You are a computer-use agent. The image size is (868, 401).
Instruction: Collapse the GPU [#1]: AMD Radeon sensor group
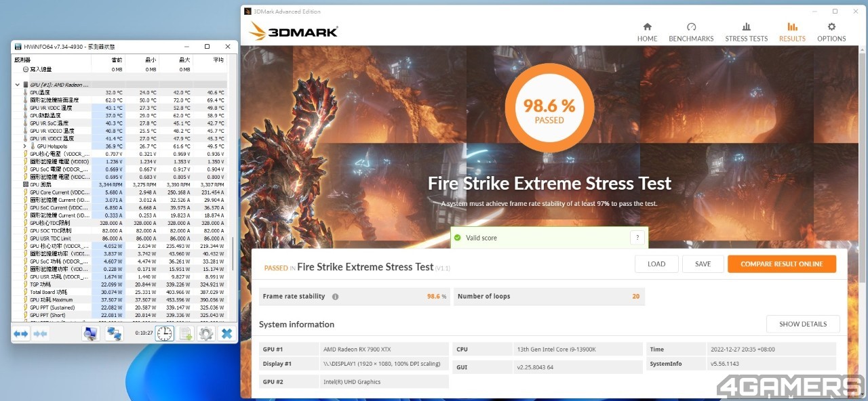point(18,85)
